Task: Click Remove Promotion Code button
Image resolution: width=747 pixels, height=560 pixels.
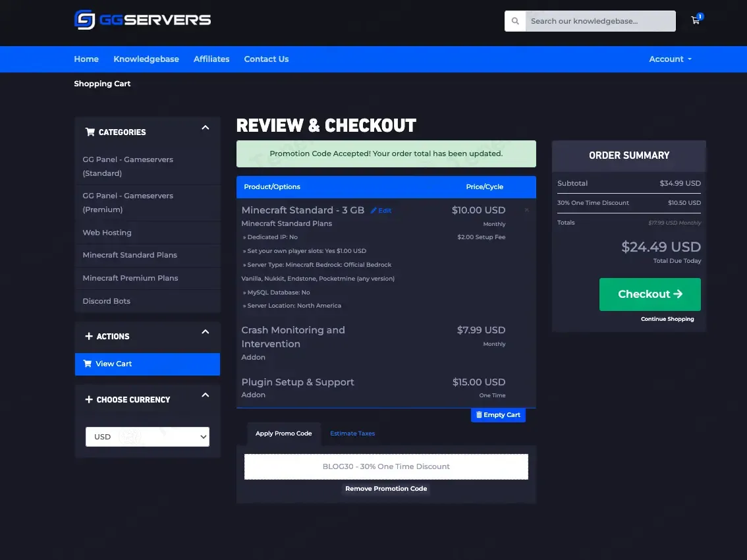Action: 386,488
